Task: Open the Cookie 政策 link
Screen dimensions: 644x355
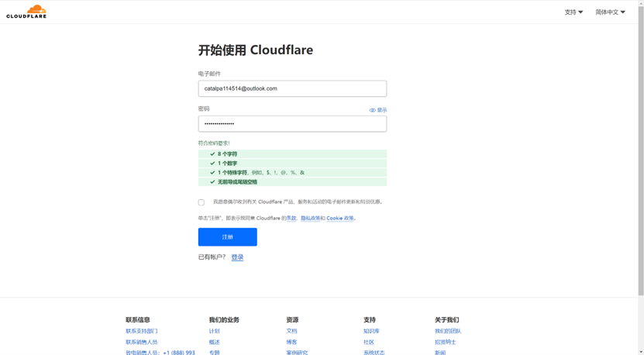Action: pyautogui.click(x=340, y=218)
